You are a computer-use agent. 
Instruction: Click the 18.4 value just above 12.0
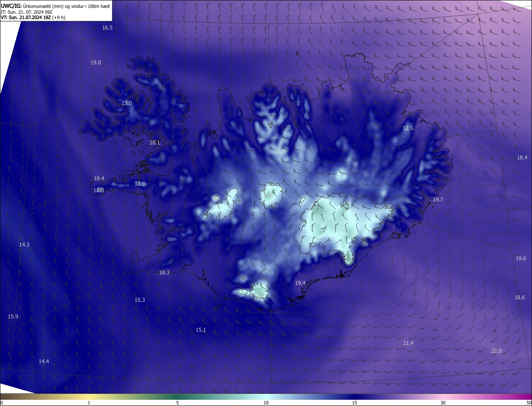[99, 179]
